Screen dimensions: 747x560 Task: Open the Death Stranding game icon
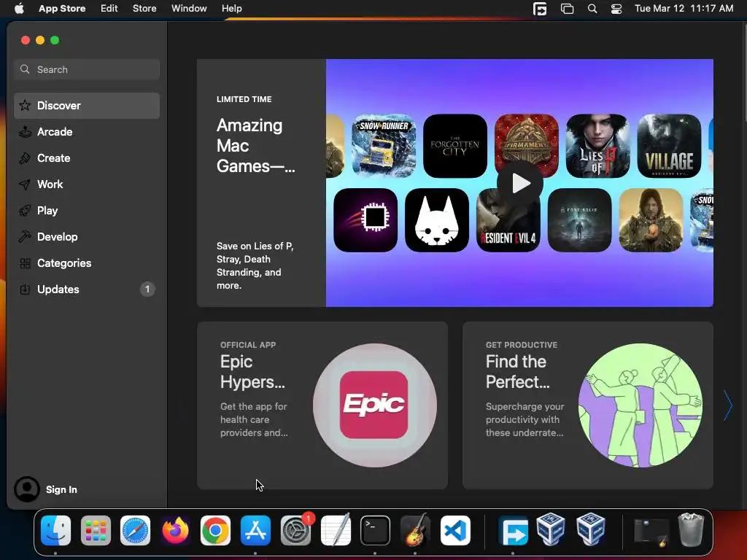tap(651, 220)
